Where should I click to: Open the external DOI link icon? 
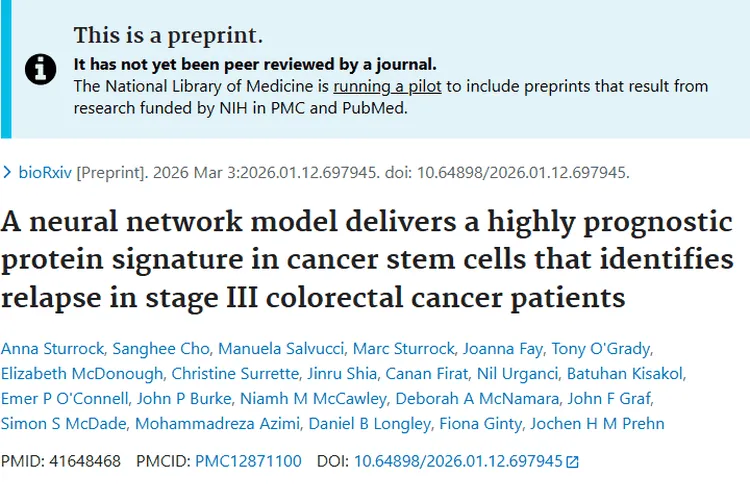click(x=572, y=462)
